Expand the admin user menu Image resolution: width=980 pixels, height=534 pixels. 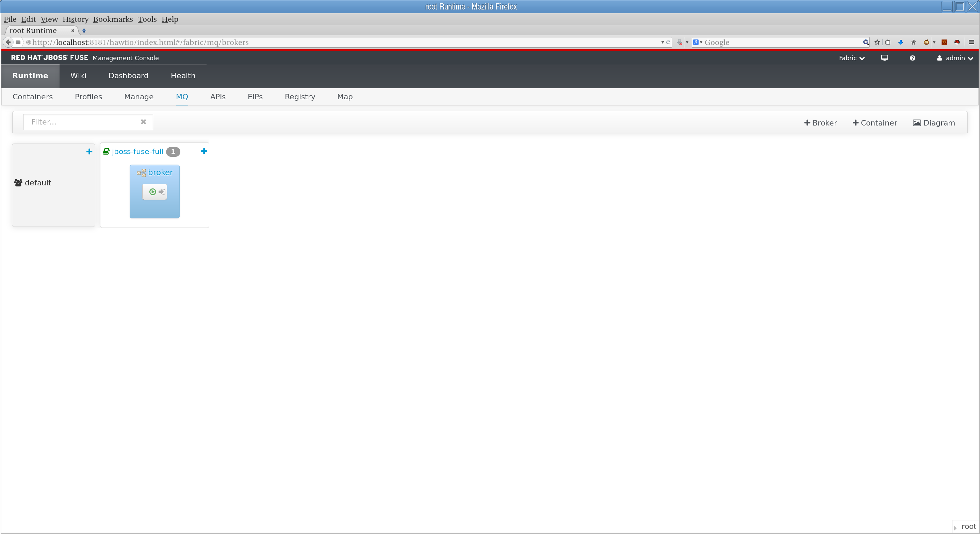click(955, 58)
